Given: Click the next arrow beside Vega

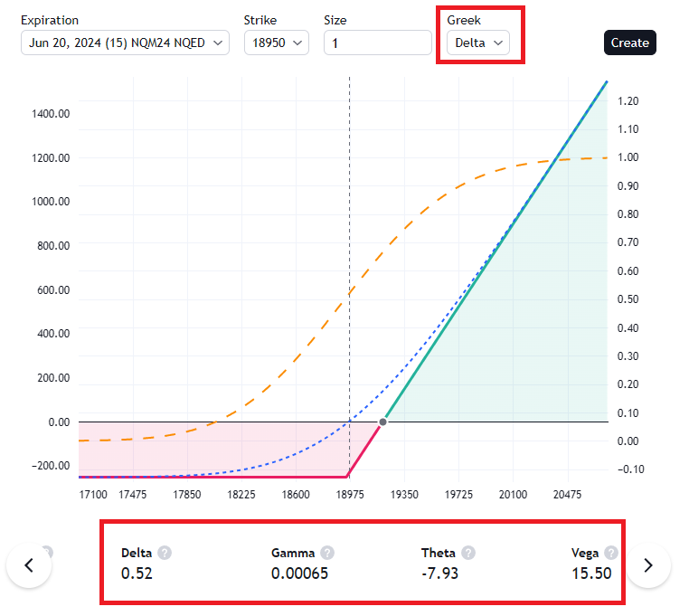Looking at the screenshot, I should 648,565.
